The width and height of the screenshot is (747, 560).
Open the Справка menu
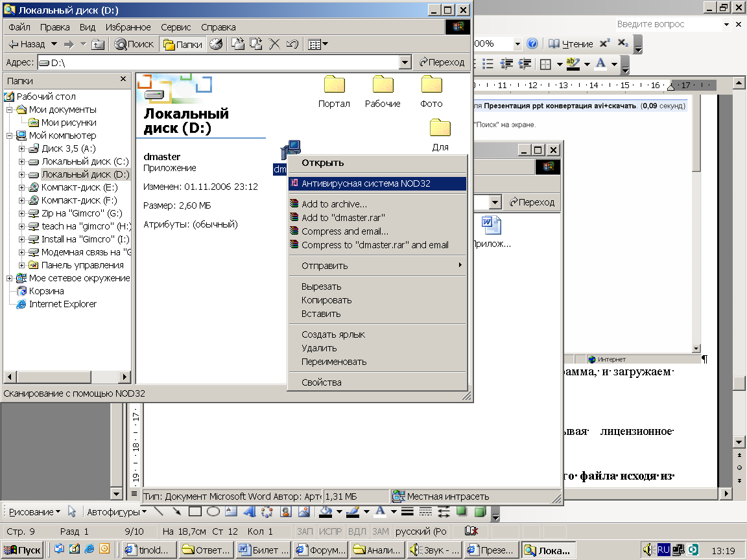pyautogui.click(x=218, y=27)
